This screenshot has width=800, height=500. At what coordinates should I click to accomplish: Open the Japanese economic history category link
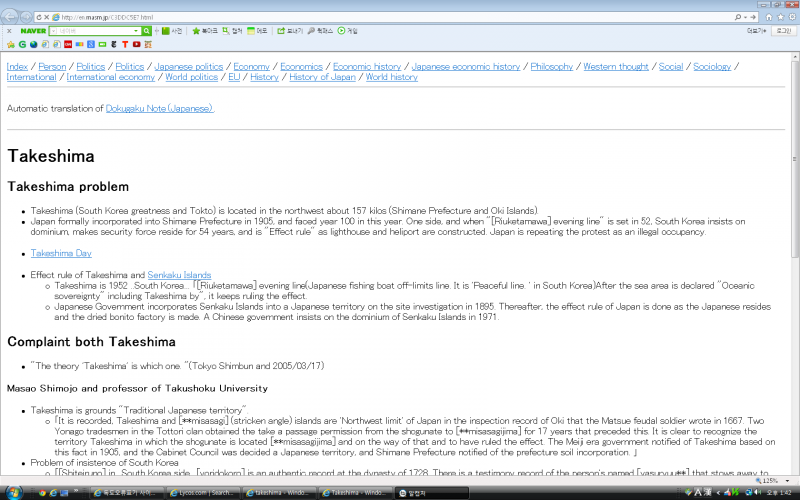click(x=466, y=66)
